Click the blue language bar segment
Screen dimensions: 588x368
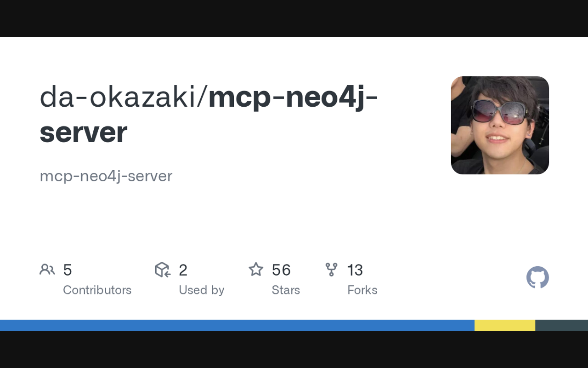coord(237,325)
